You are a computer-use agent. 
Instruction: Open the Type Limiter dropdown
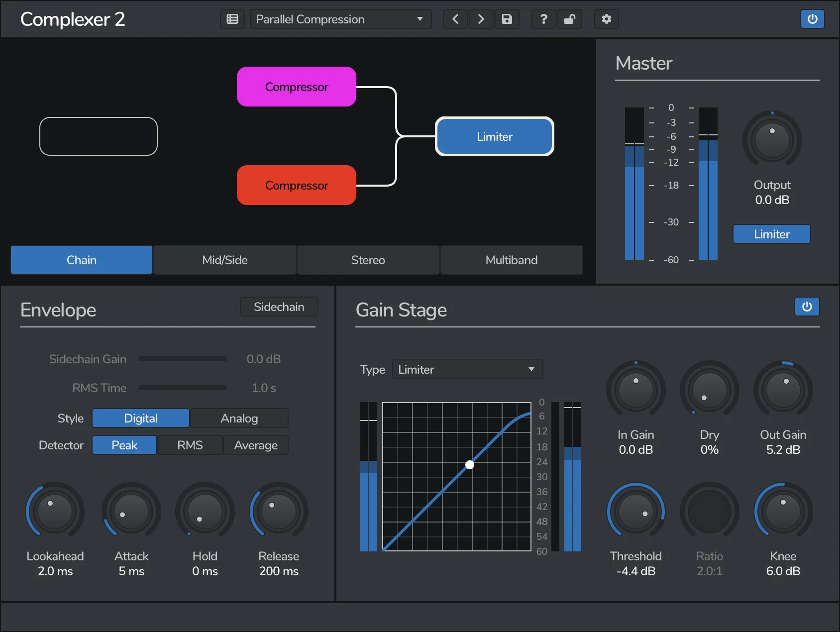tap(467, 369)
